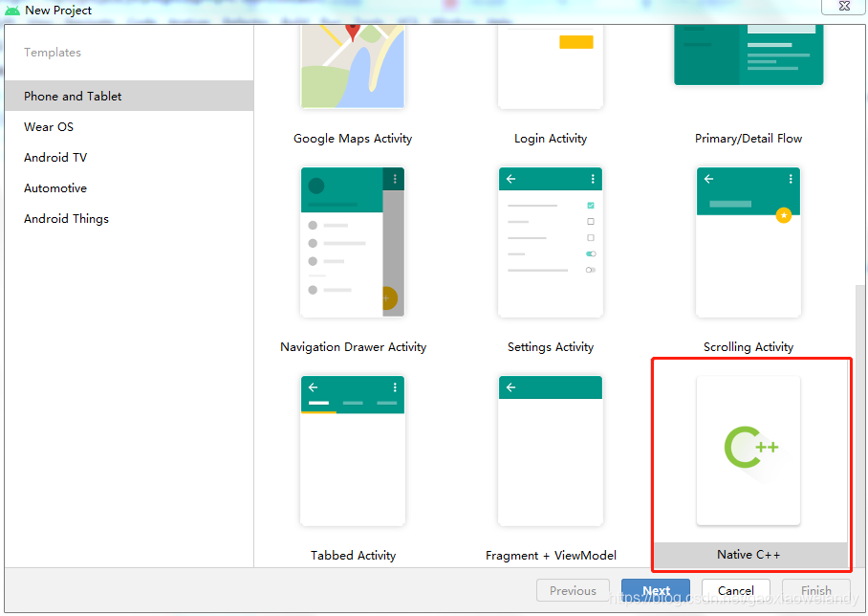Select Automotive template category
Image resolution: width=868 pixels, height=616 pixels.
click(129, 188)
